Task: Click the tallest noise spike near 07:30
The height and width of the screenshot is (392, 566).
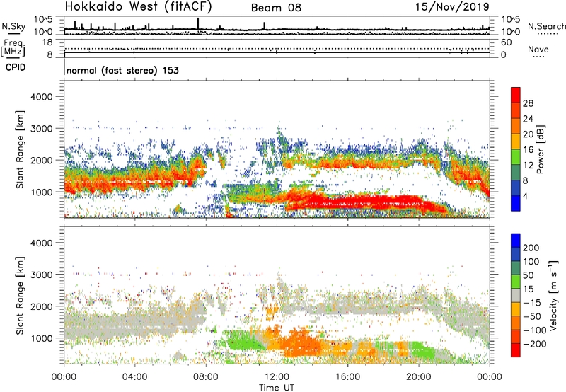Action: click(198, 24)
